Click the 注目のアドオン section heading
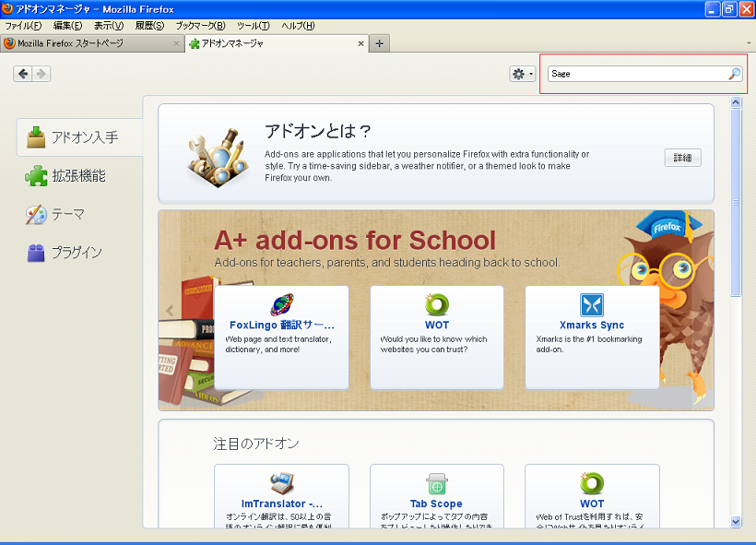The image size is (756, 545). click(x=256, y=444)
